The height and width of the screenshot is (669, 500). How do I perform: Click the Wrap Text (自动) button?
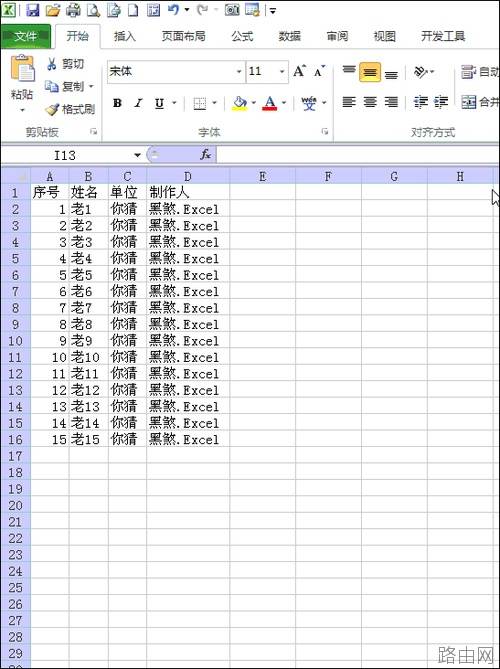point(480,72)
